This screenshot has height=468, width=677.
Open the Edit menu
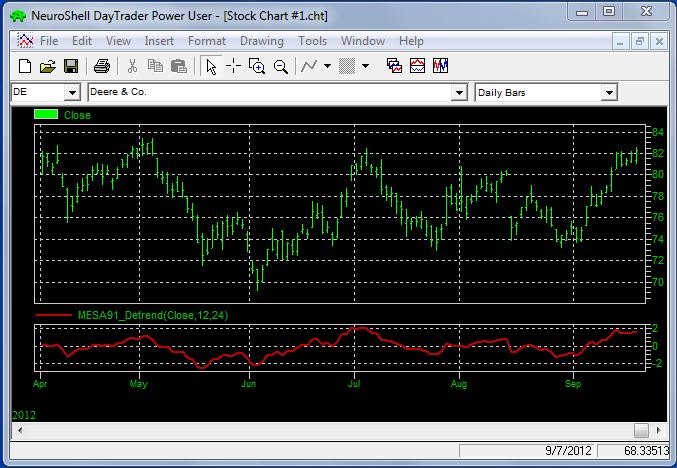[x=82, y=41]
